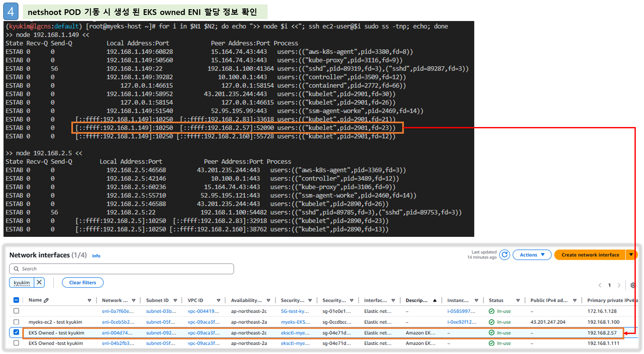
Task: Click the refresh network interfaces icon
Action: (504, 255)
